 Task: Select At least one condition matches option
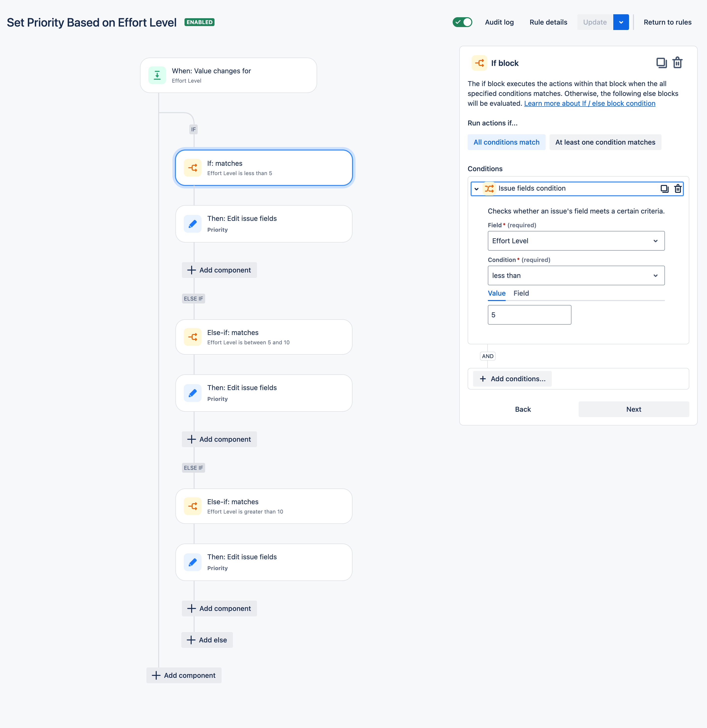pos(605,142)
